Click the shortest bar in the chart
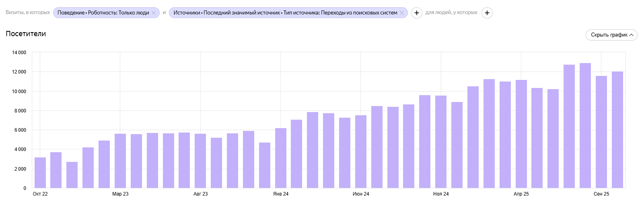 72,175
